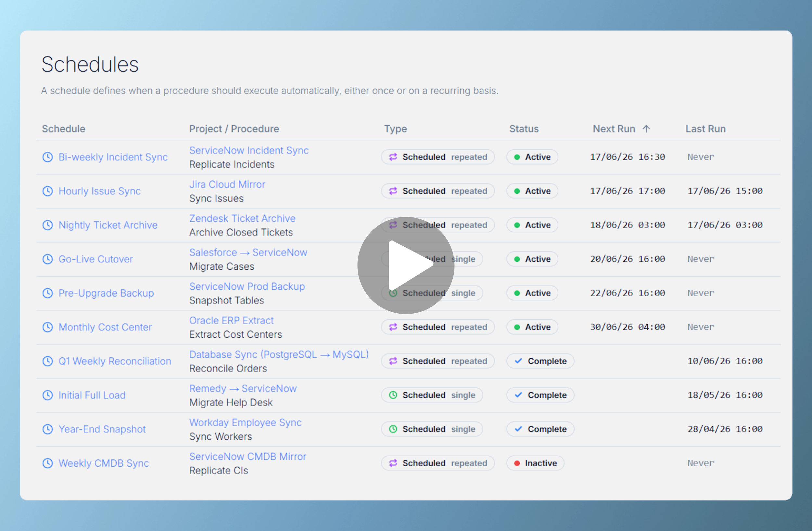812x531 pixels.
Task: Sort by the Type column header
Action: tap(395, 129)
